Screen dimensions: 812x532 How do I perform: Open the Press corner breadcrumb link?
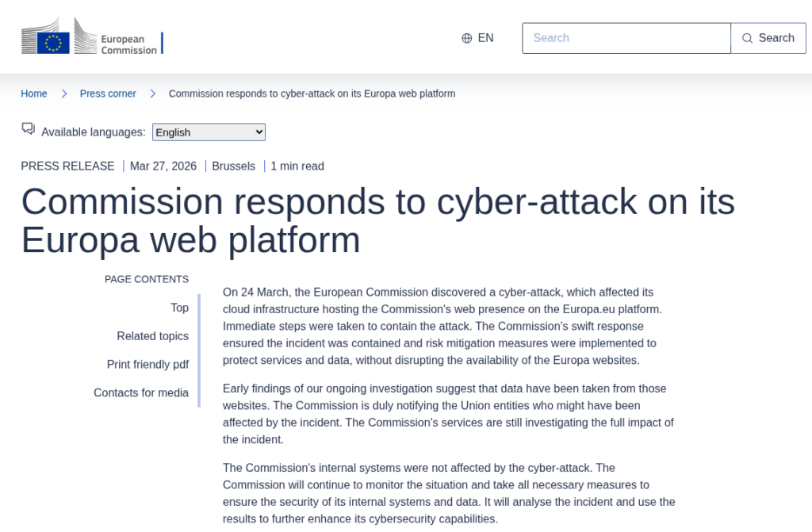108,94
